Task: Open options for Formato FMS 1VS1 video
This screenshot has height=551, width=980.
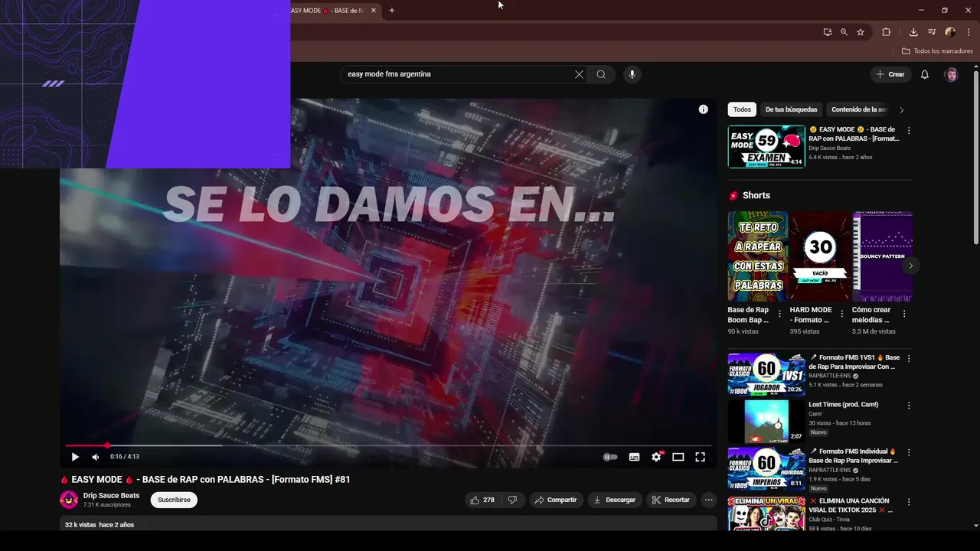Action: [x=909, y=358]
